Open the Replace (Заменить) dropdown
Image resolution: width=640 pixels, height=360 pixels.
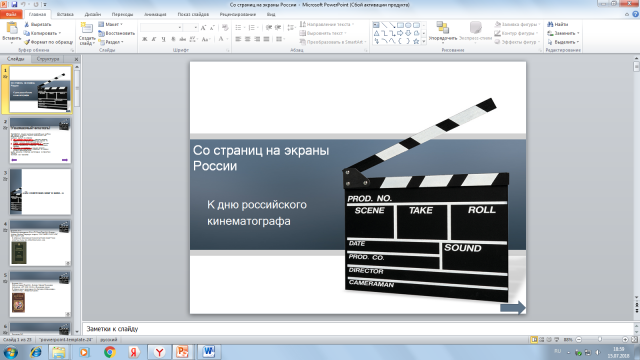[563, 33]
